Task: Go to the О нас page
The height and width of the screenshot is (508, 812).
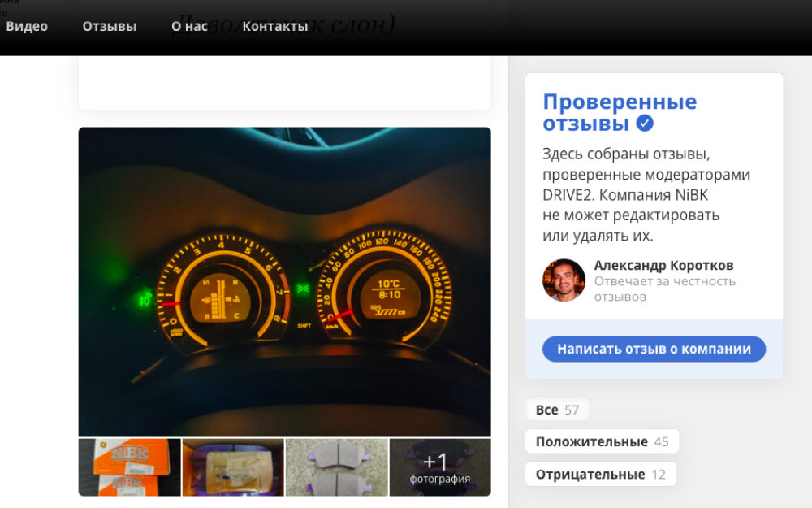Action: click(x=189, y=27)
